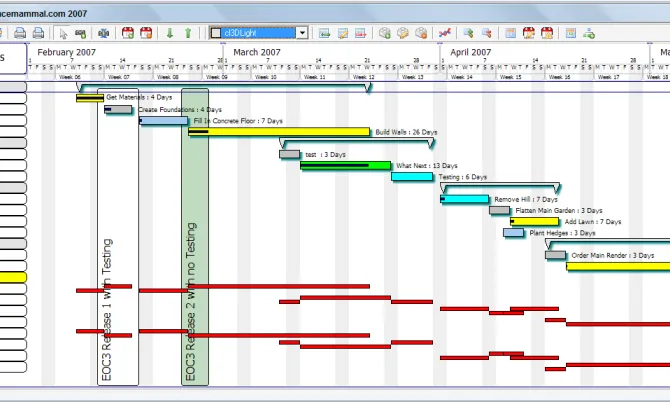Click the EOC3 Release 2 With no Testing marker
670x402 pixels.
[x=195, y=237]
